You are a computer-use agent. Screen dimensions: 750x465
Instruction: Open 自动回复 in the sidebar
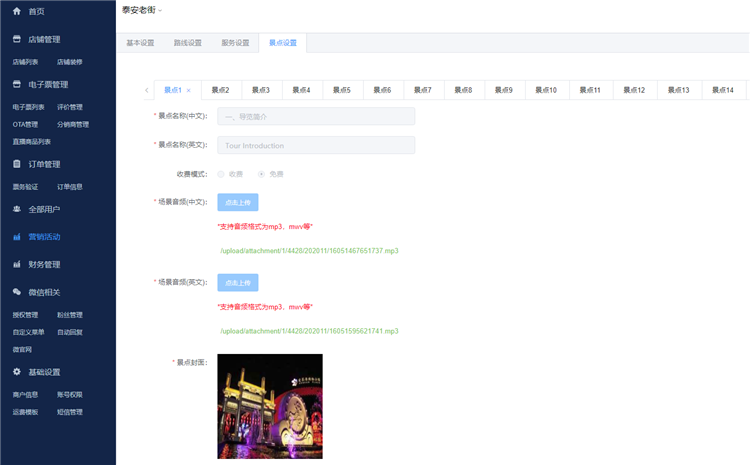point(70,332)
